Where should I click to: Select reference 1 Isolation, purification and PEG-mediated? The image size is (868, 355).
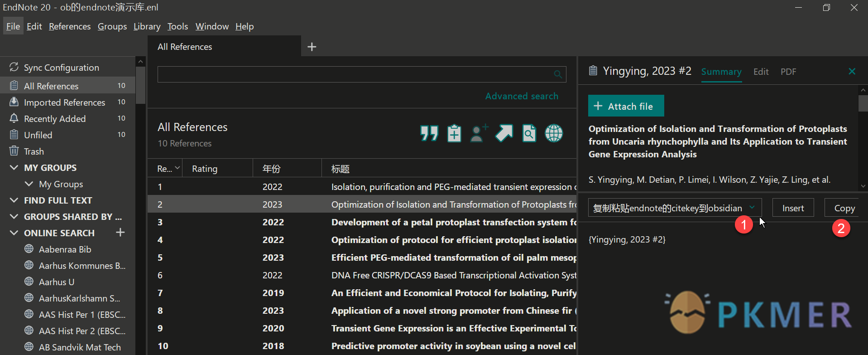(x=362, y=186)
